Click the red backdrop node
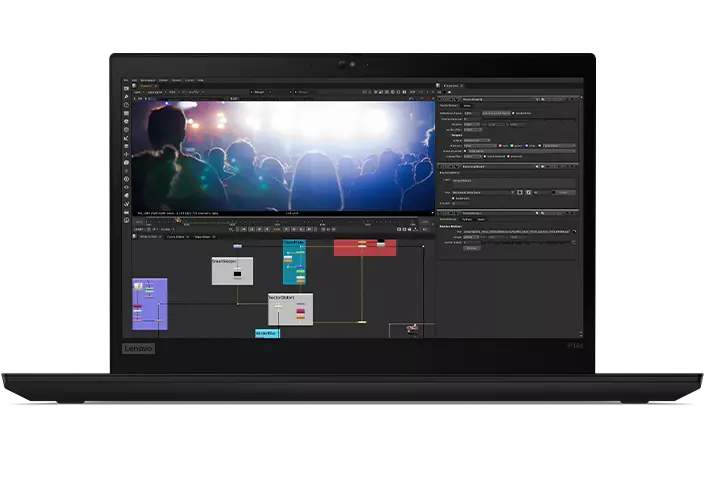 tap(364, 246)
